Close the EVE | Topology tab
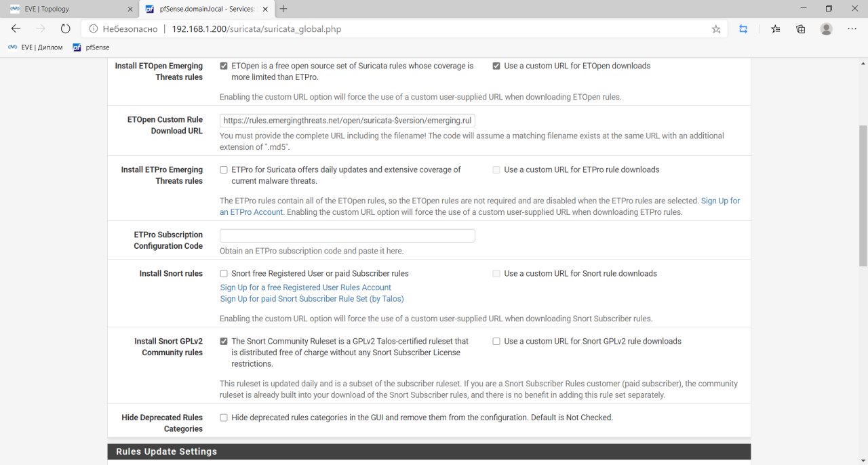The height and width of the screenshot is (465, 868). tap(131, 9)
